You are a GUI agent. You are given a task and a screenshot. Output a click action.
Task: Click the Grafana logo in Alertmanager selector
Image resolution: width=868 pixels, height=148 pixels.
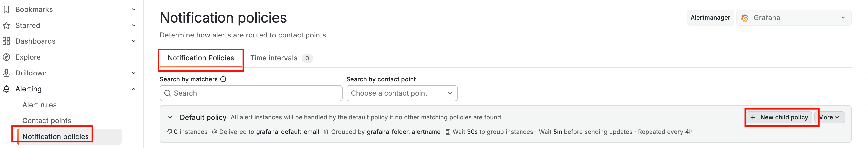pyautogui.click(x=745, y=18)
